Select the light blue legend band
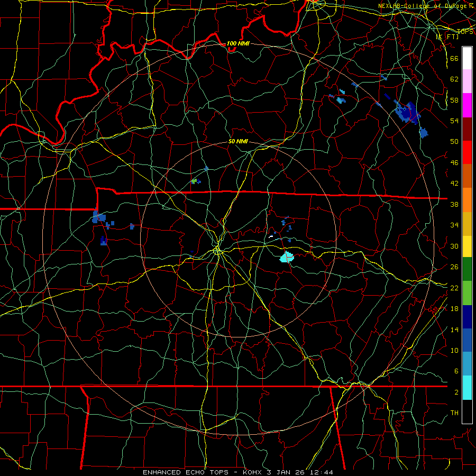The height and width of the screenshot is (476, 476). [467, 364]
